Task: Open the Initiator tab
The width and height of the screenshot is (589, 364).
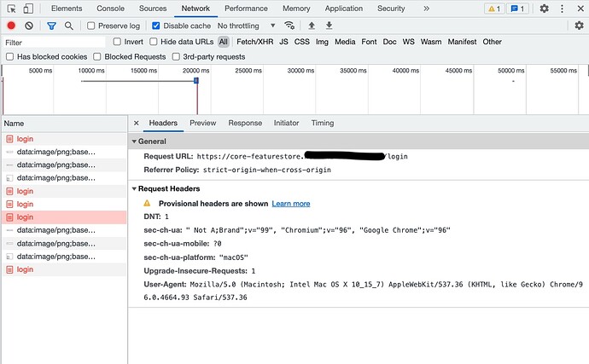Action: (286, 123)
